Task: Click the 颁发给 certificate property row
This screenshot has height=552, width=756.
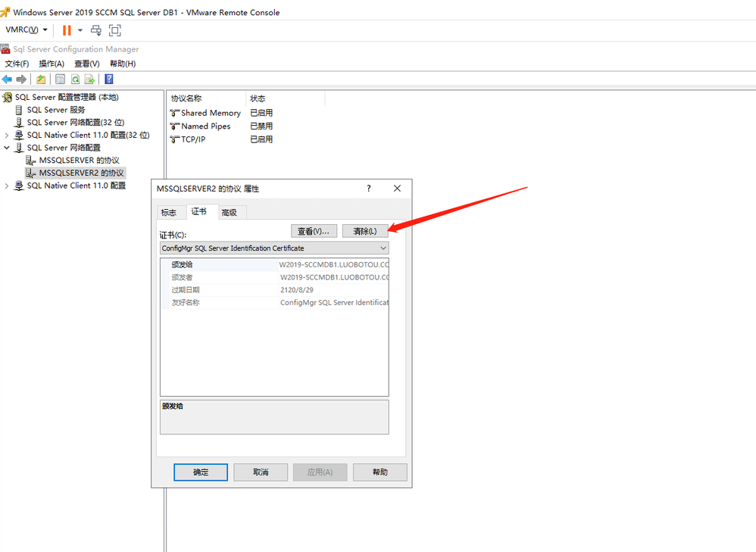Action: click(274, 265)
